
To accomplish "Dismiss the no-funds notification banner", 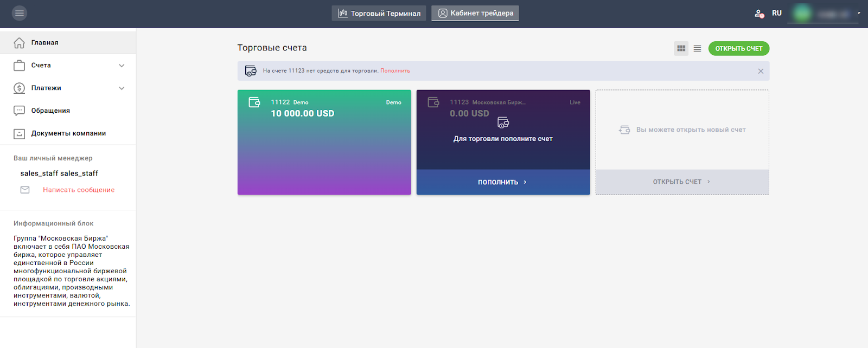I will pyautogui.click(x=761, y=71).
